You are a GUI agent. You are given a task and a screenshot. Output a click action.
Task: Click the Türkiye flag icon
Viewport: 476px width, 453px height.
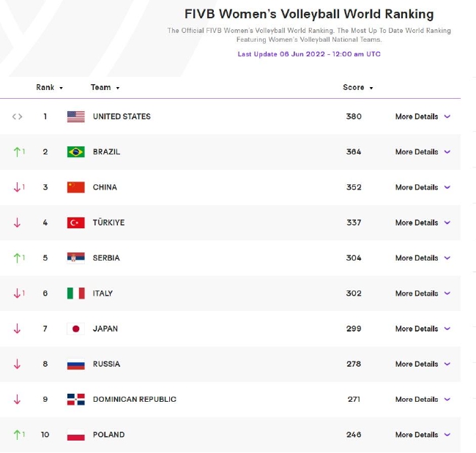click(x=76, y=222)
